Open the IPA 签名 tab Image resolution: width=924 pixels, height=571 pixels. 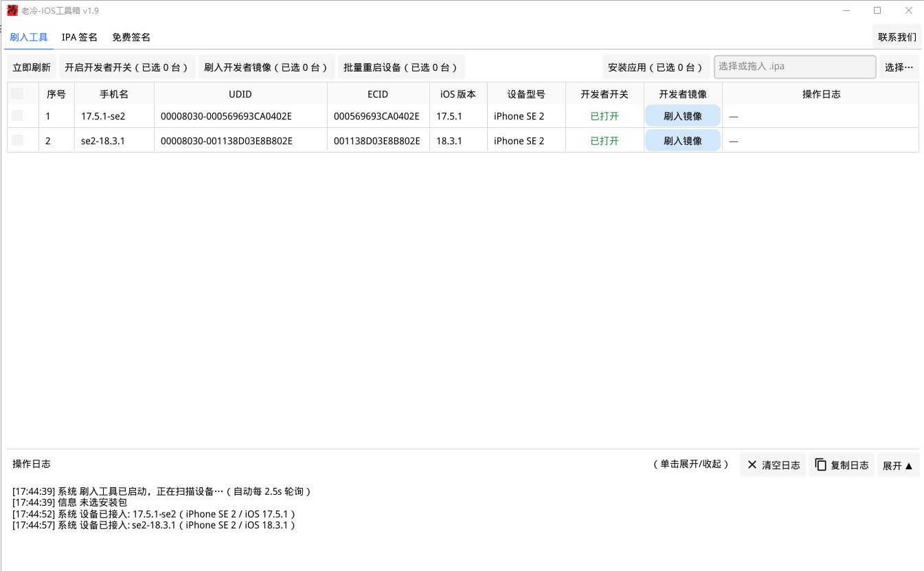click(80, 37)
